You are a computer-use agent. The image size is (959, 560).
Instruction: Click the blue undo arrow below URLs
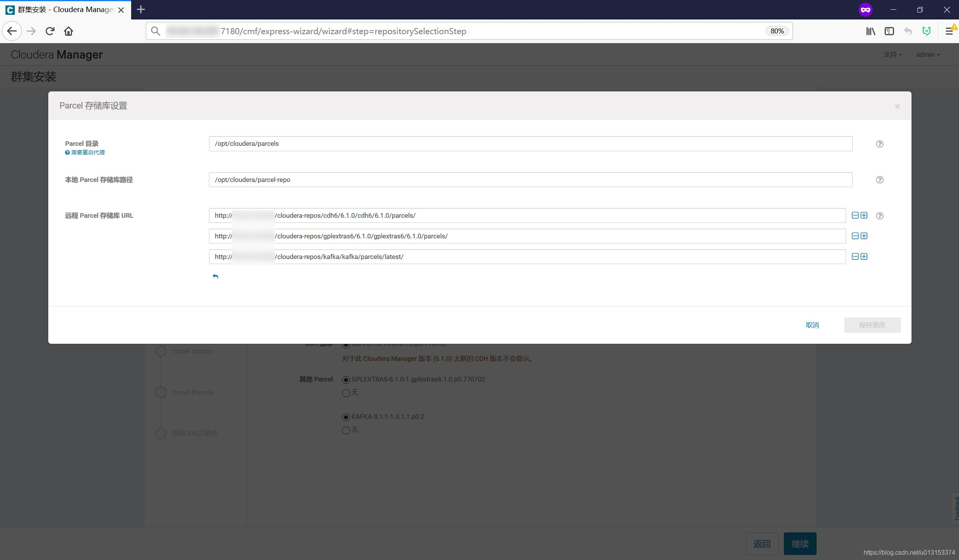[215, 276]
